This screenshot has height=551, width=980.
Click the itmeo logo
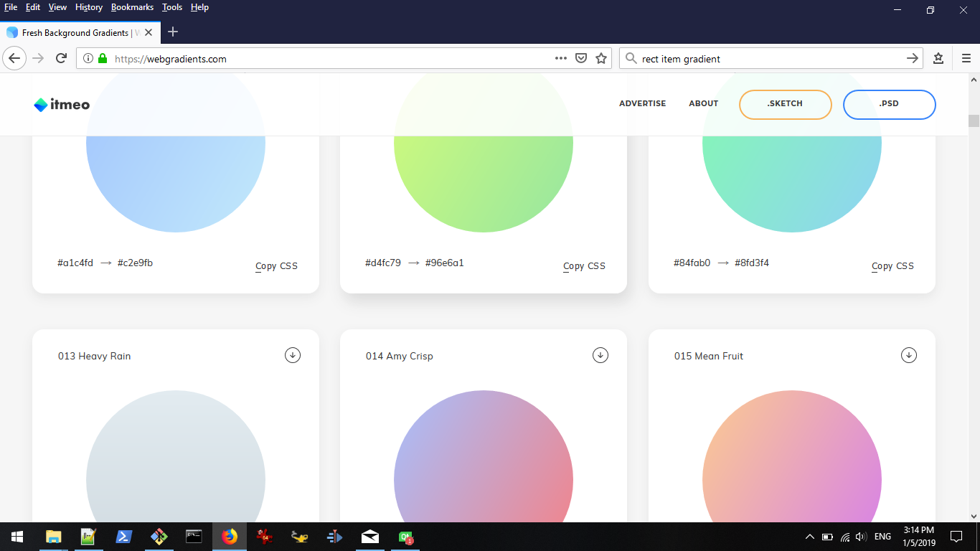click(62, 105)
